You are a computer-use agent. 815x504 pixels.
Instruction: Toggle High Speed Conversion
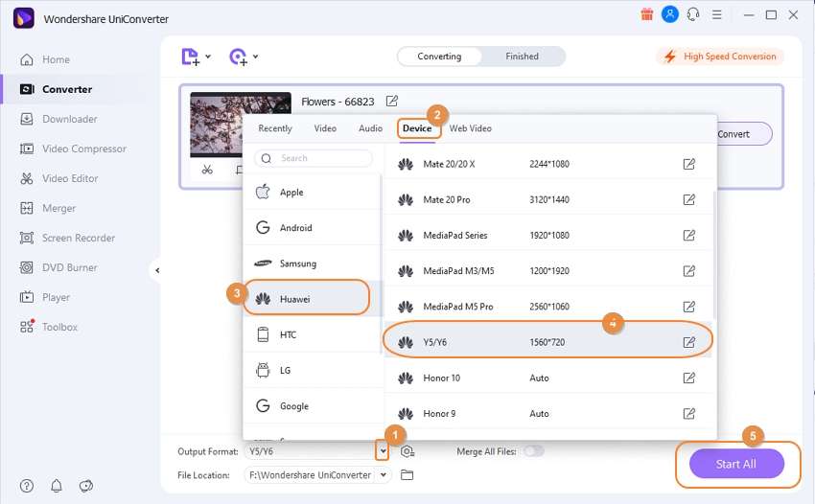[x=721, y=57]
